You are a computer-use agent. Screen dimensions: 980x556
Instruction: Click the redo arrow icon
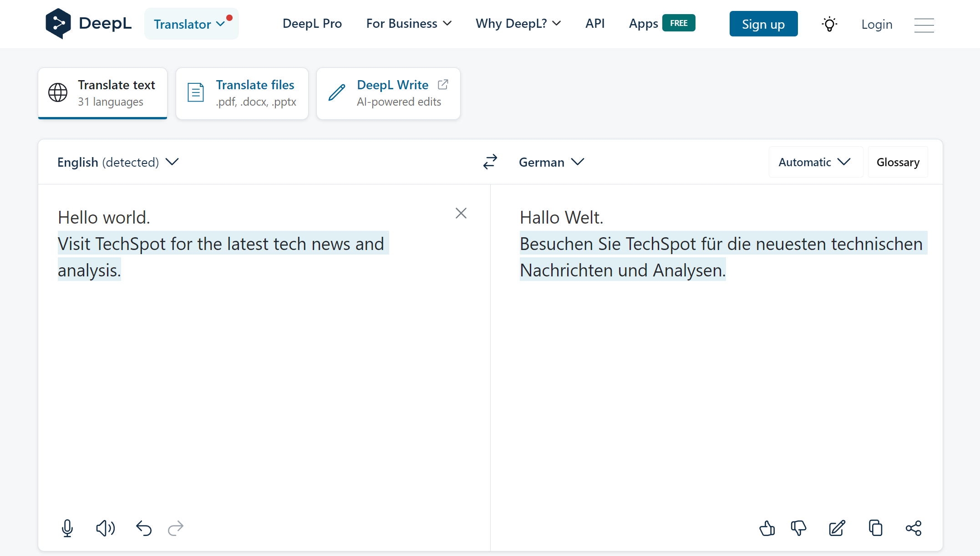[x=176, y=528]
